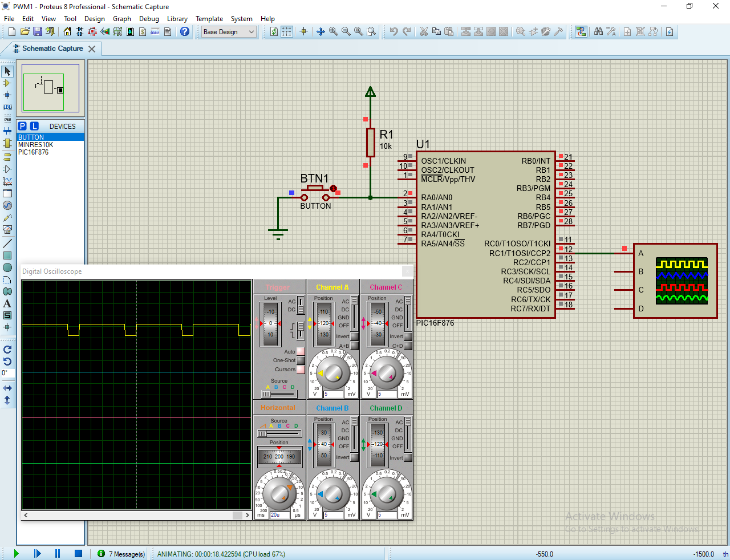730x560 pixels.
Task: Toggle Channel A Invert button
Action: pyautogui.click(x=355, y=336)
